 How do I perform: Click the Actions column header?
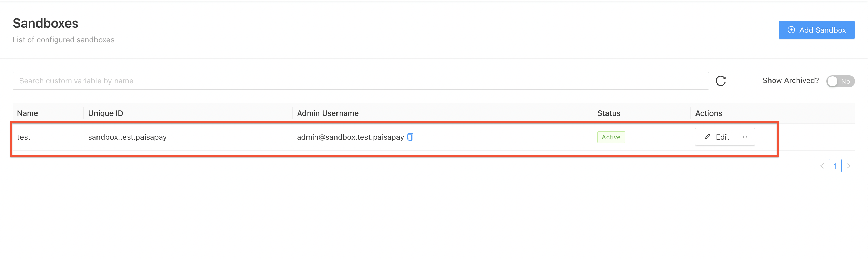(708, 113)
